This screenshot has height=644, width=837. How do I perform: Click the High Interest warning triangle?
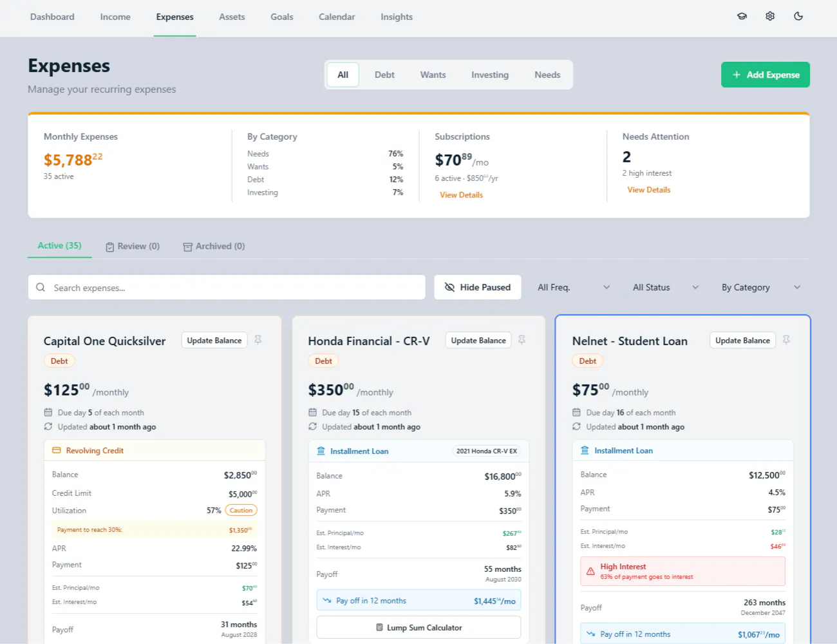590,571
